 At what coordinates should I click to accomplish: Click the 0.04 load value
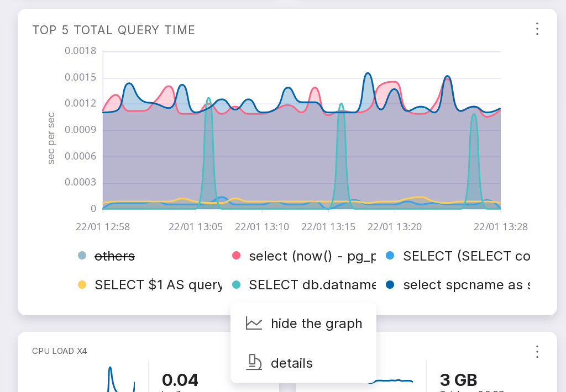click(x=180, y=380)
